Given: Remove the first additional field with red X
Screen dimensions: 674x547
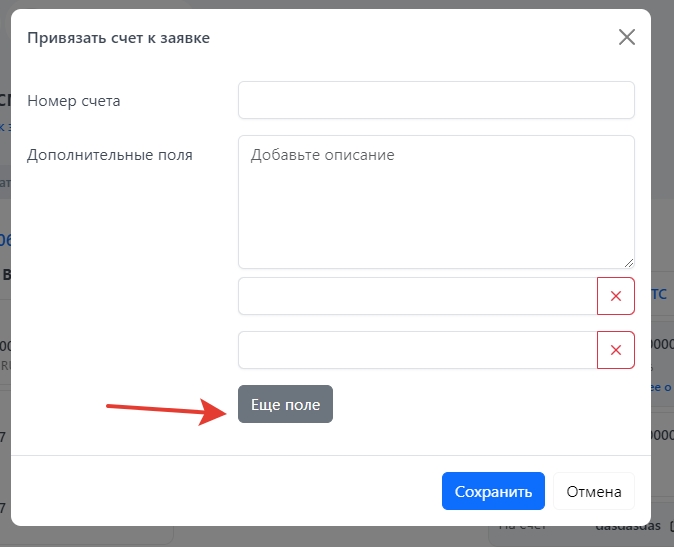Looking at the screenshot, I should 615,296.
